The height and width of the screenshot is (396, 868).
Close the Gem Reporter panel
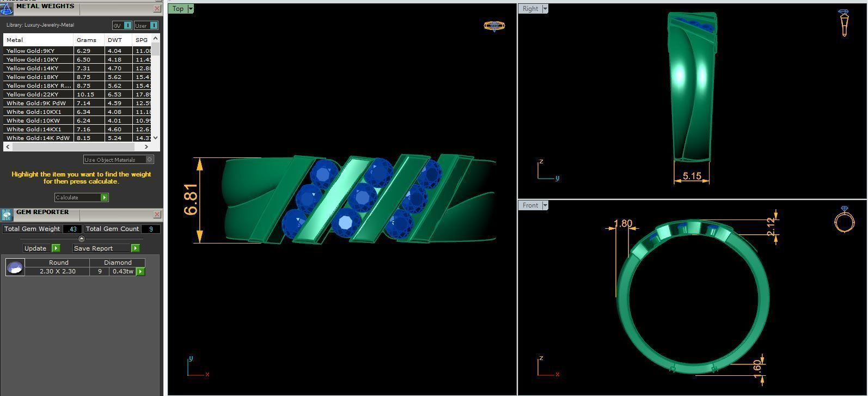[157, 215]
